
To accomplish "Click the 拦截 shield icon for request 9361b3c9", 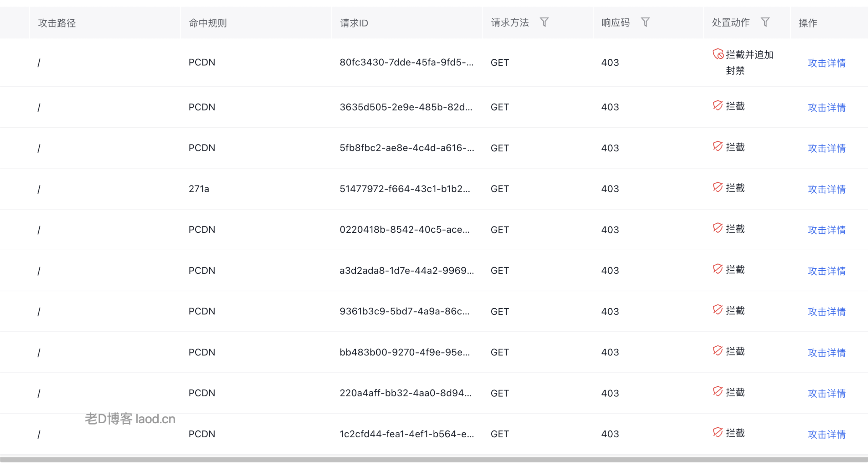I will tap(717, 310).
